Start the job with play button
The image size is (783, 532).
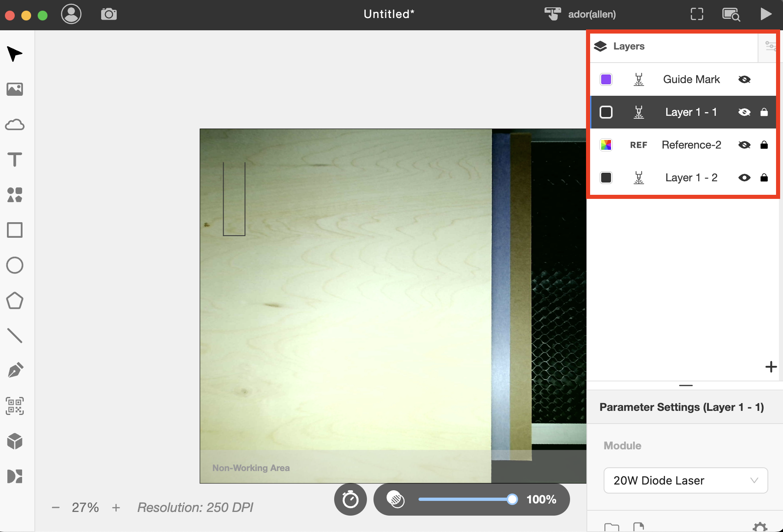pyautogui.click(x=766, y=14)
